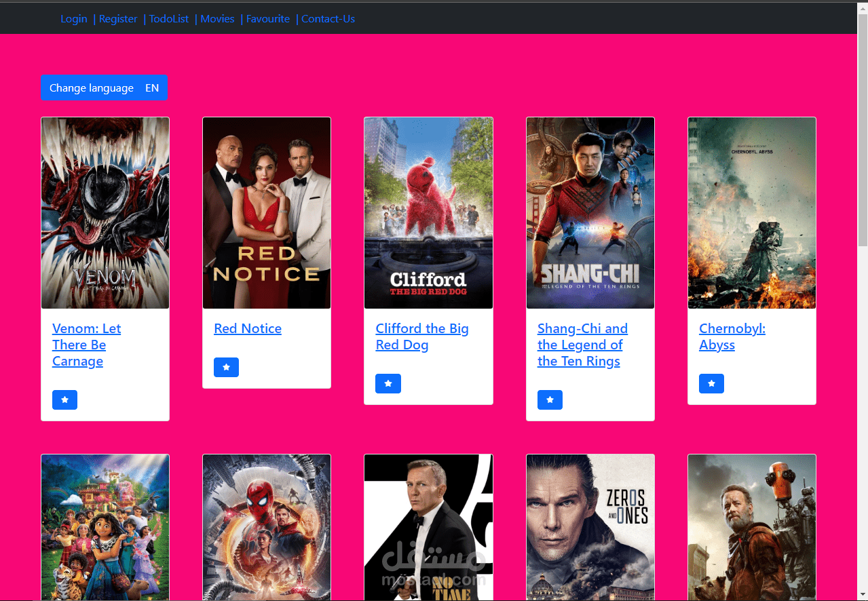The image size is (868, 601).
Task: Open the Login nav link
Action: coord(74,19)
